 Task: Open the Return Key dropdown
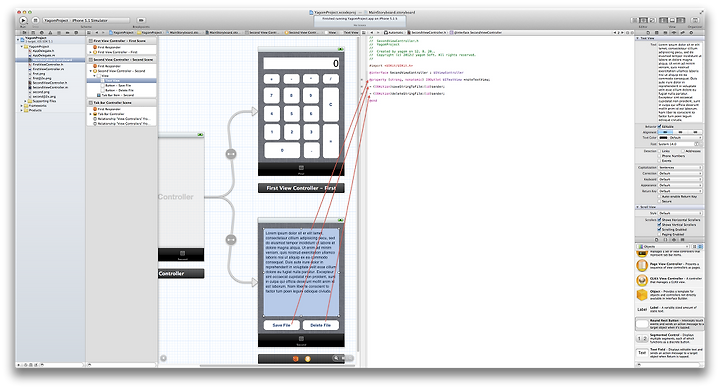tap(680, 191)
